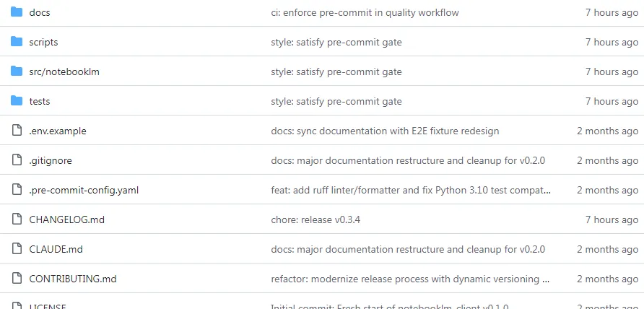This screenshot has height=309, width=644.
Task: Click the tests folder icon
Action: pyautogui.click(x=17, y=101)
